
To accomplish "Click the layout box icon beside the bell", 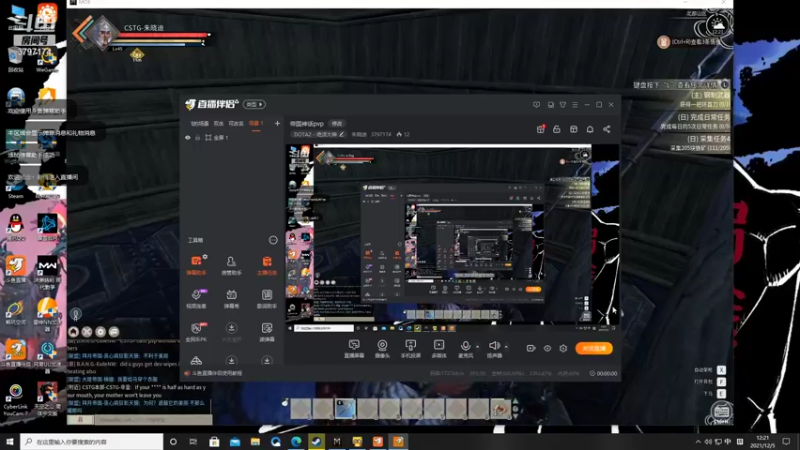I will point(573,129).
